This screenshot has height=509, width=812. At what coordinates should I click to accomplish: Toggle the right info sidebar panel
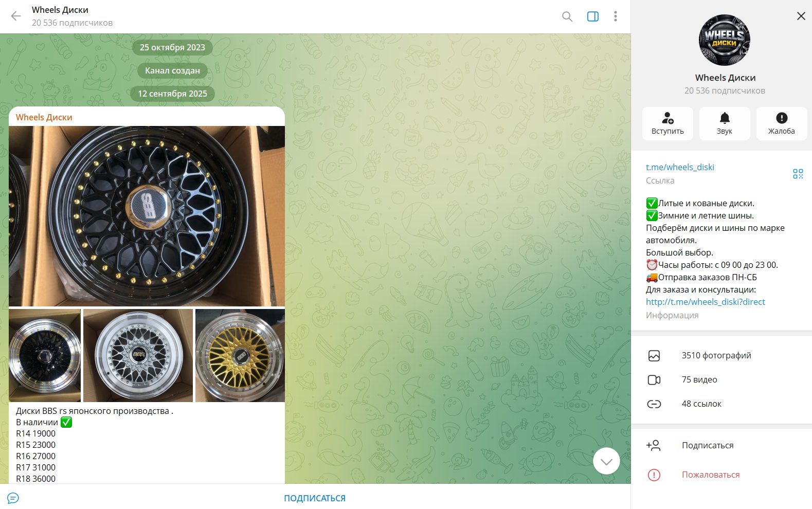pos(592,16)
